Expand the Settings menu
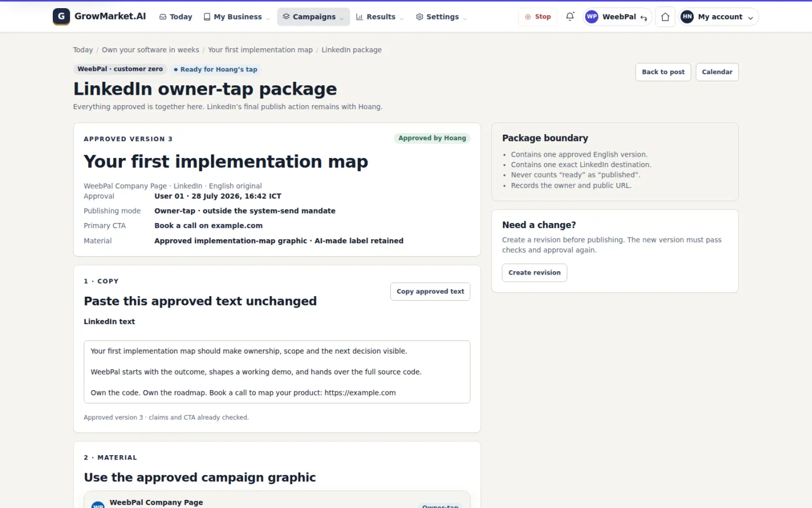Screen dimensions: 812x508 pyautogui.click(x=442, y=17)
